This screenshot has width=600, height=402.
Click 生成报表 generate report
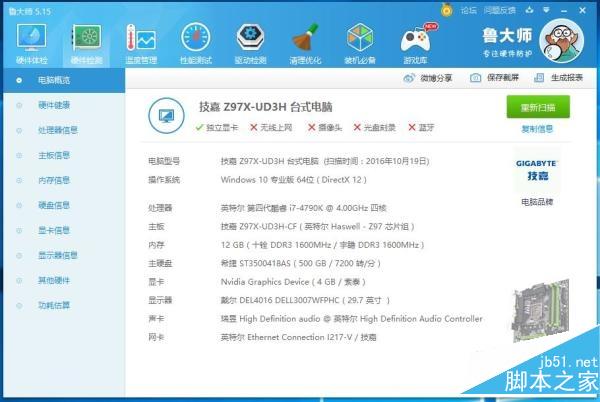tap(558, 78)
